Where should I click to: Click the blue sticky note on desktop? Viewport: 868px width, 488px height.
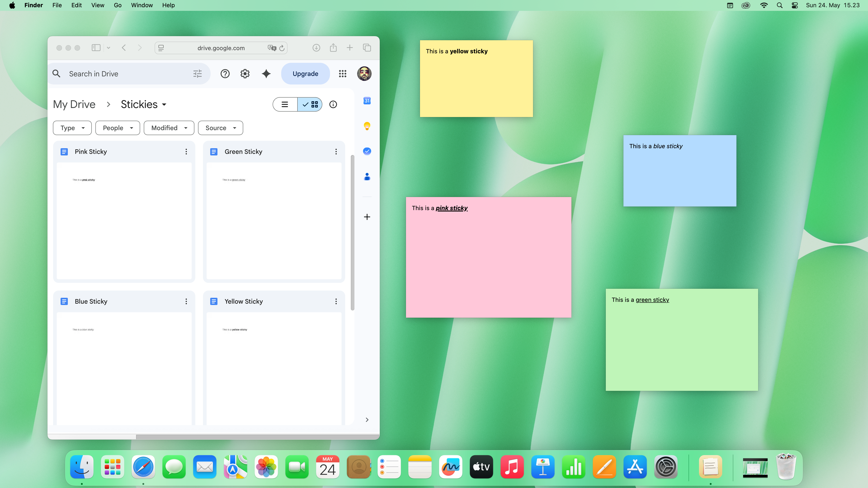(x=680, y=171)
